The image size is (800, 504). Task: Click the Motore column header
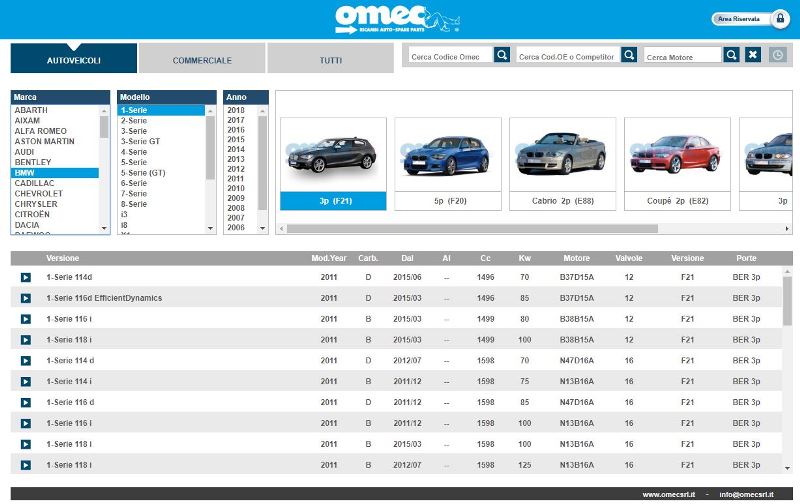point(577,258)
